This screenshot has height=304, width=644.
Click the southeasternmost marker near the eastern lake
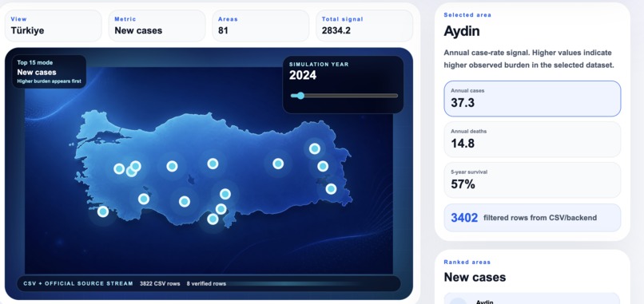click(x=331, y=189)
